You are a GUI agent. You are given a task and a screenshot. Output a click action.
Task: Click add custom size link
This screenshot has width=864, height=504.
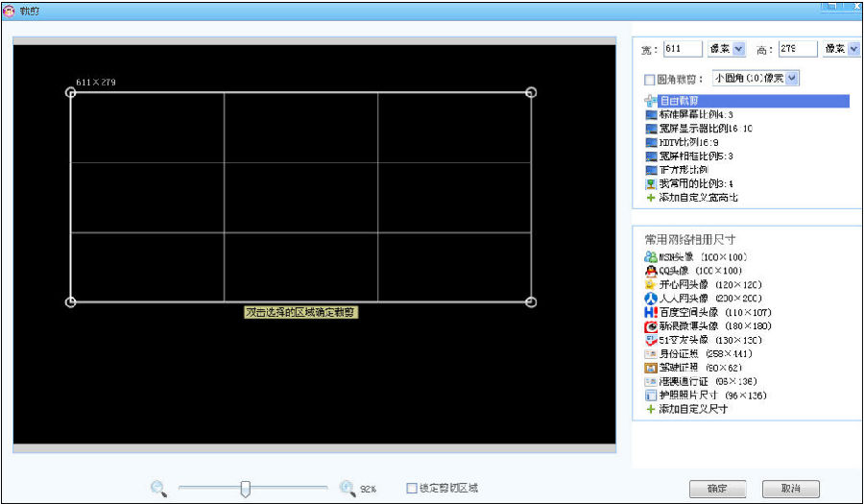pyautogui.click(x=693, y=409)
